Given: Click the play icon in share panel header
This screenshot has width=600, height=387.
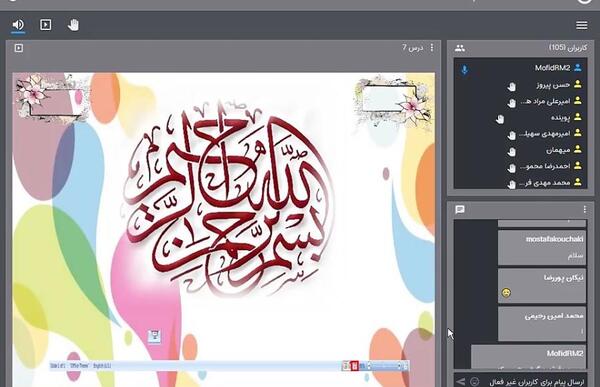Looking at the screenshot, I should (19, 48).
